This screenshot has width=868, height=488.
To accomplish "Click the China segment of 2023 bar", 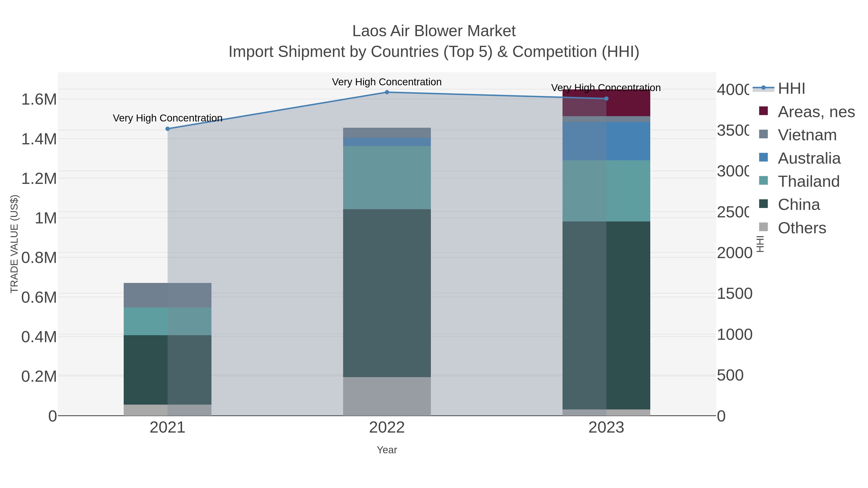I will click(606, 315).
